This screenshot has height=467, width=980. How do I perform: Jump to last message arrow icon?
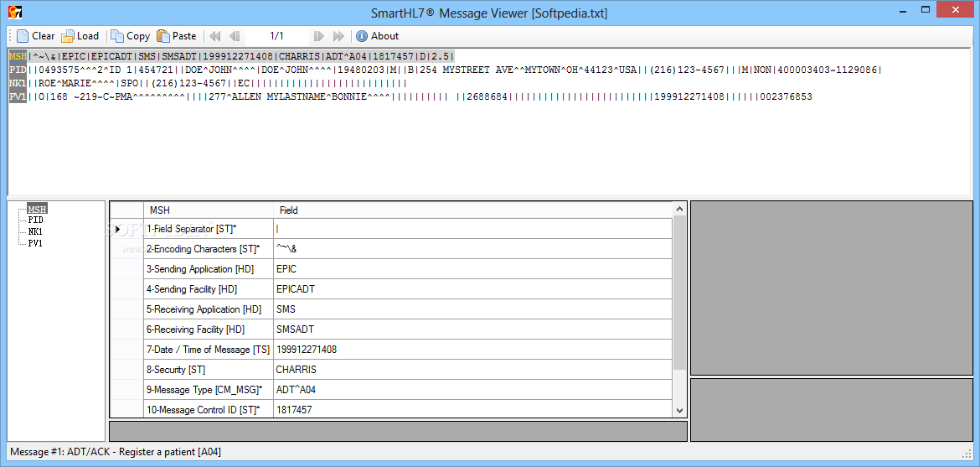[338, 36]
